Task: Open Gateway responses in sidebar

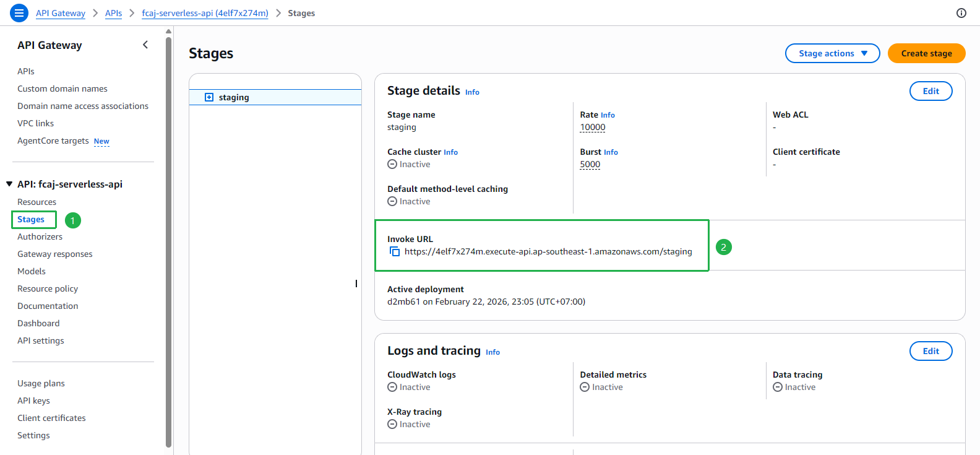Action: pos(55,254)
